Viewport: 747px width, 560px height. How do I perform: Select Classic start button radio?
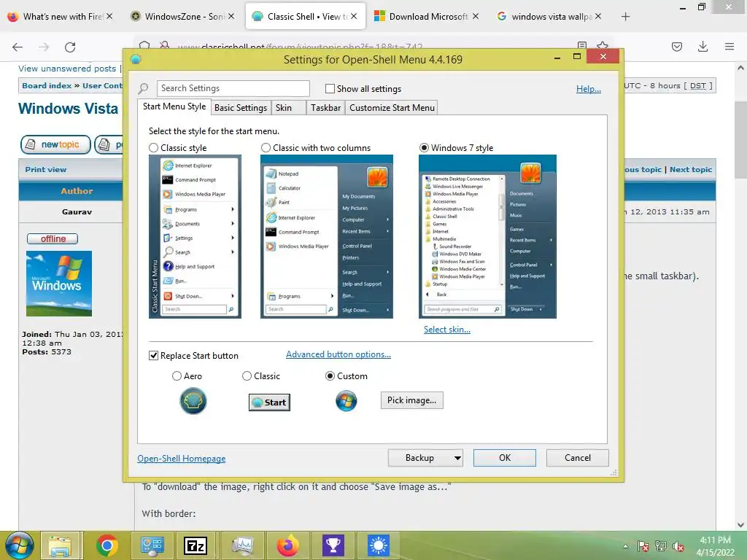click(x=247, y=376)
